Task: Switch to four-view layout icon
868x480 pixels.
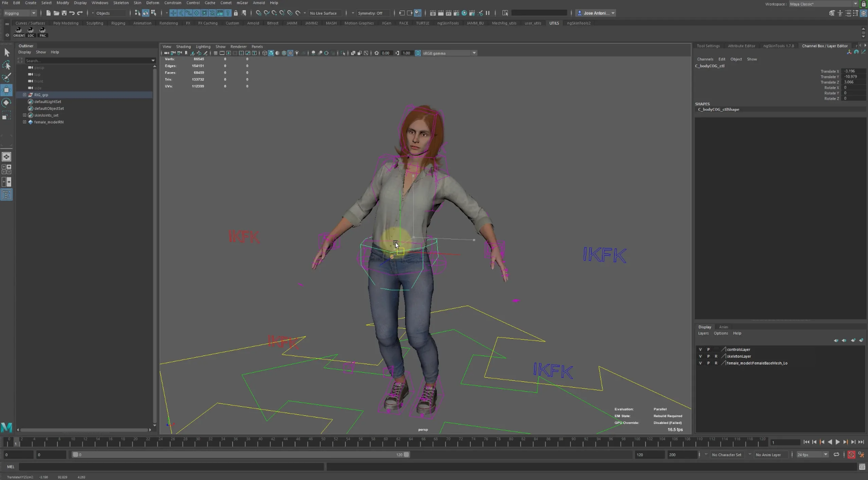Action: 6,169
